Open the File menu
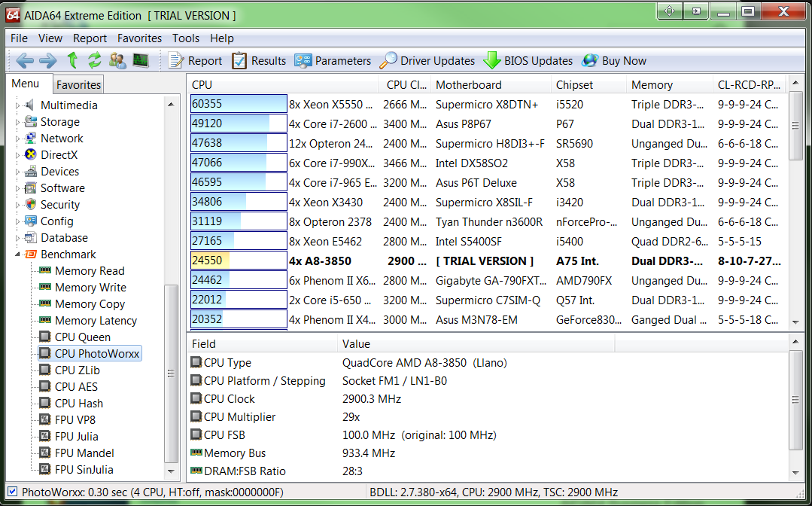The height and width of the screenshot is (506, 812). [x=19, y=38]
